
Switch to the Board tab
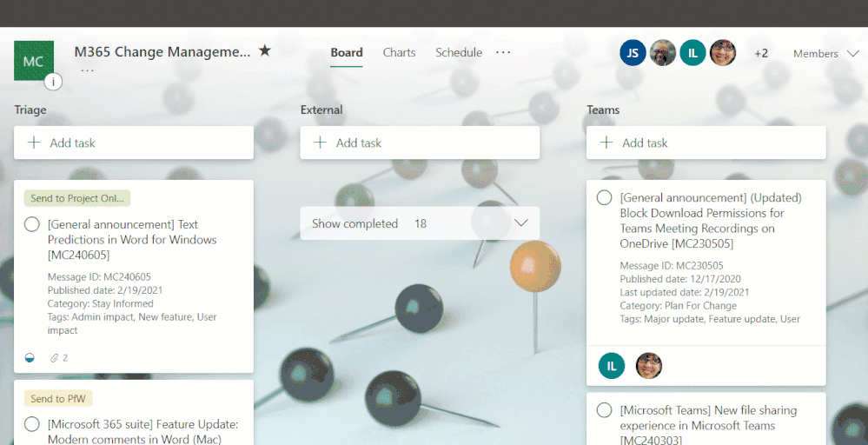tap(347, 52)
